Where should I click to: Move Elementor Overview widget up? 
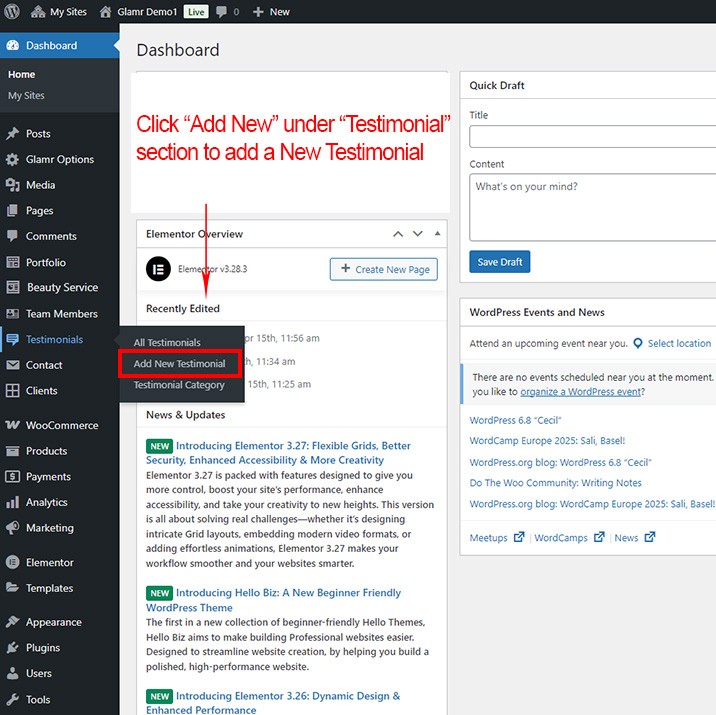click(398, 234)
